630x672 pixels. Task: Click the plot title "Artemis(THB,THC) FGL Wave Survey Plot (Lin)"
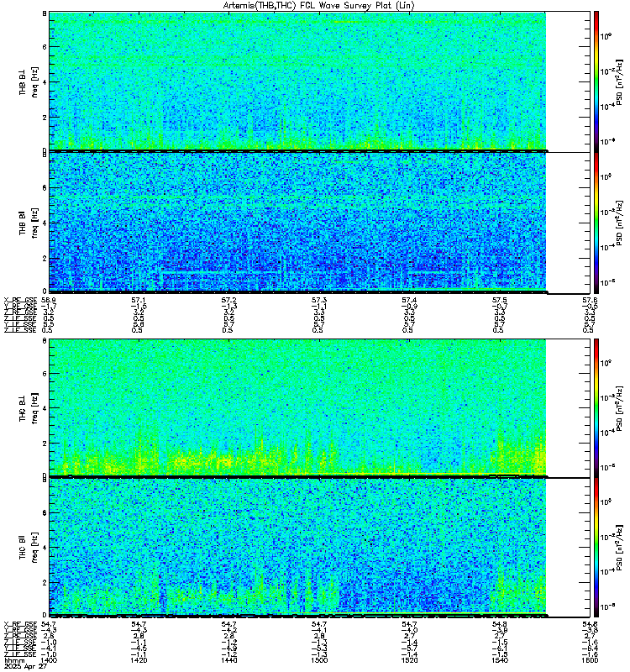coord(319,6)
